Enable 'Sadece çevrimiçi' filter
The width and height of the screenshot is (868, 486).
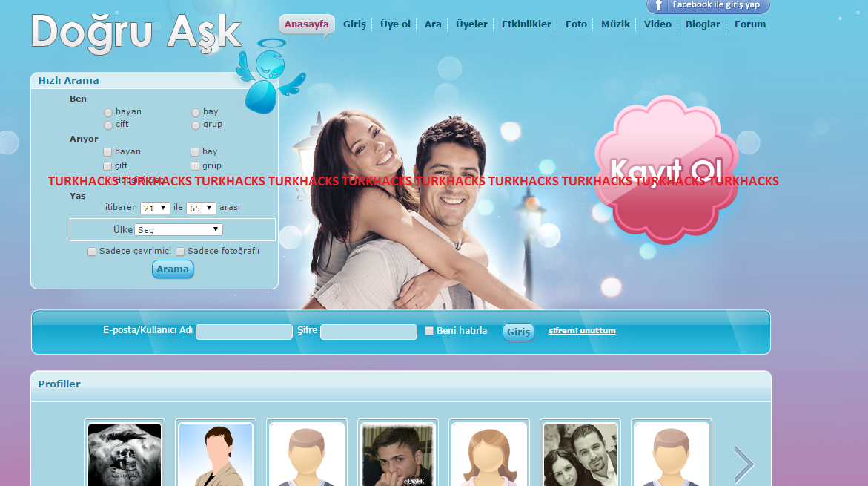[x=92, y=252]
